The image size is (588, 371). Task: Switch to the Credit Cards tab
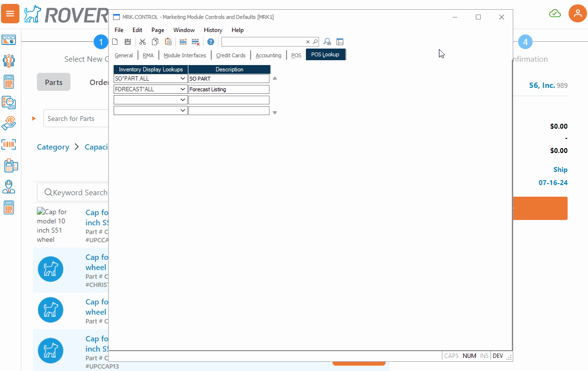(231, 55)
